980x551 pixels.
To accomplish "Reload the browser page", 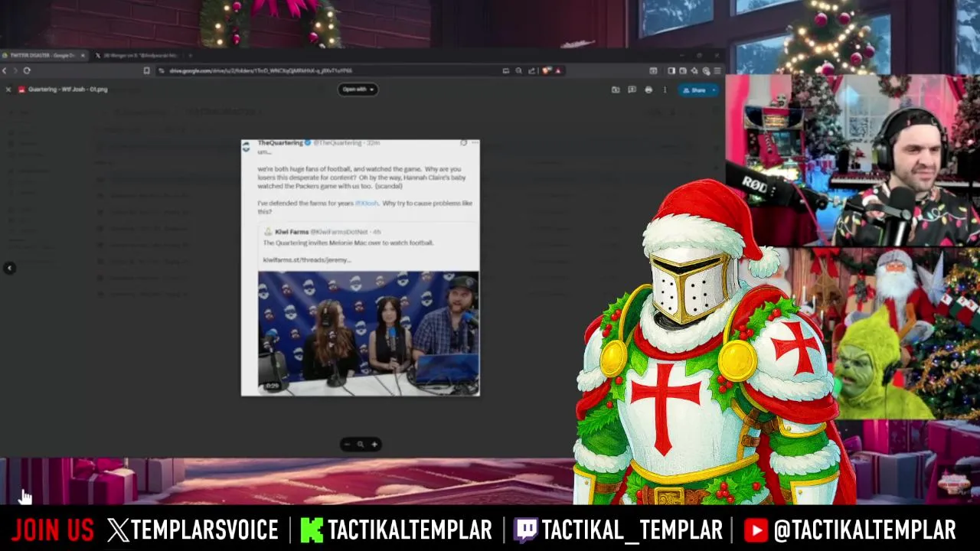I will tap(27, 70).
